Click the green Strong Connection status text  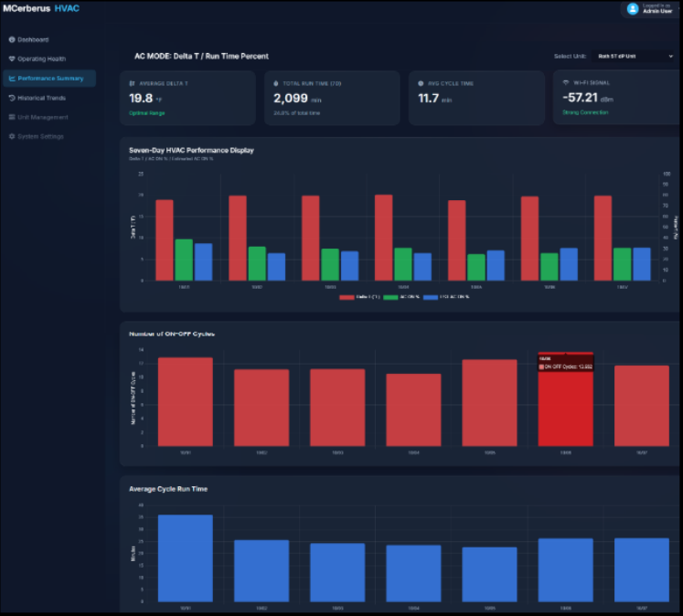[585, 112]
